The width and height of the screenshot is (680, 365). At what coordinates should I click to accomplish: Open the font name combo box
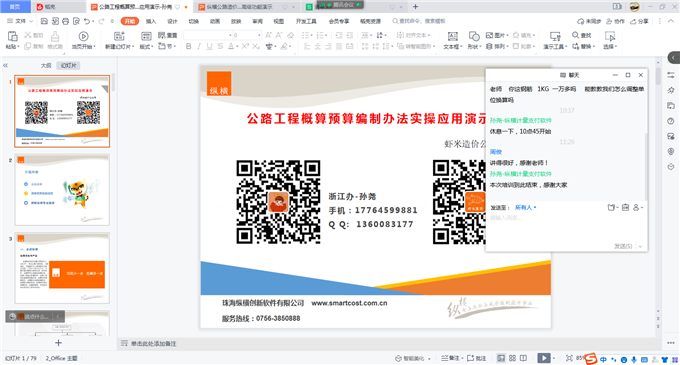coord(208,35)
